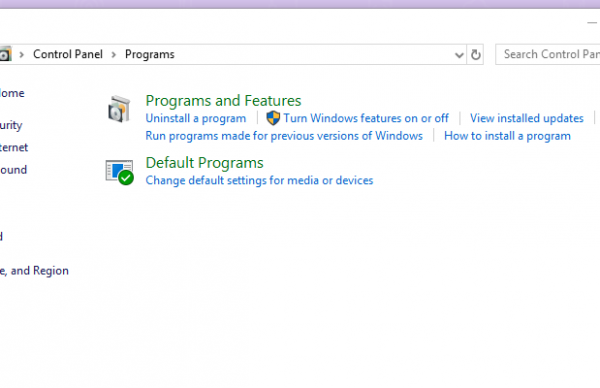Open Run programs made for previous versions
This screenshot has height=388, width=600.
tap(284, 136)
